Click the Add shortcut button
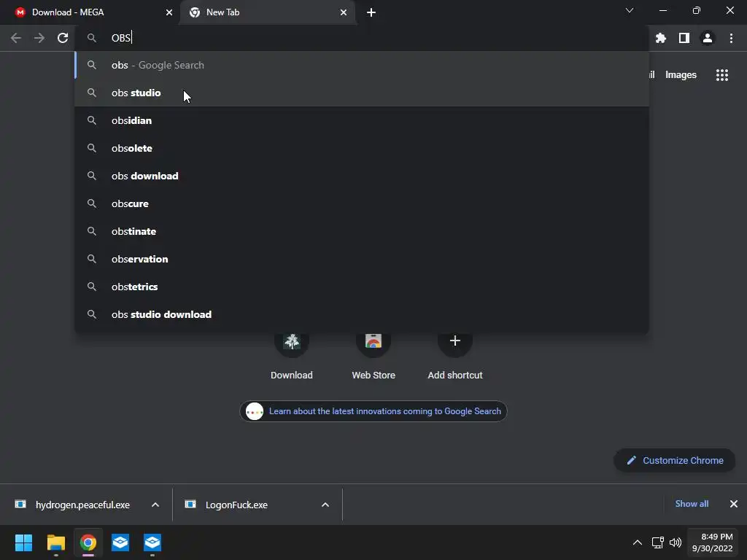 455,355
